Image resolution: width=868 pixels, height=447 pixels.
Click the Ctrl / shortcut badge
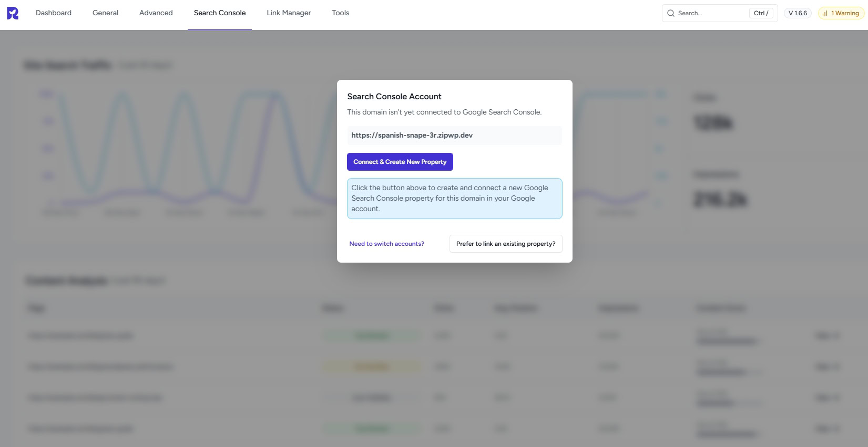761,13
